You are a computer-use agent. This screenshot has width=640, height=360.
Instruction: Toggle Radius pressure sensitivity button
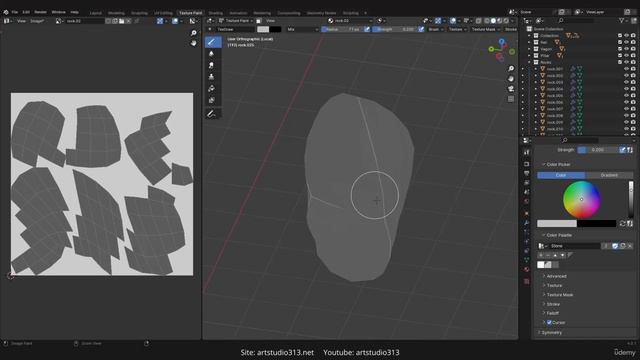[x=367, y=29]
